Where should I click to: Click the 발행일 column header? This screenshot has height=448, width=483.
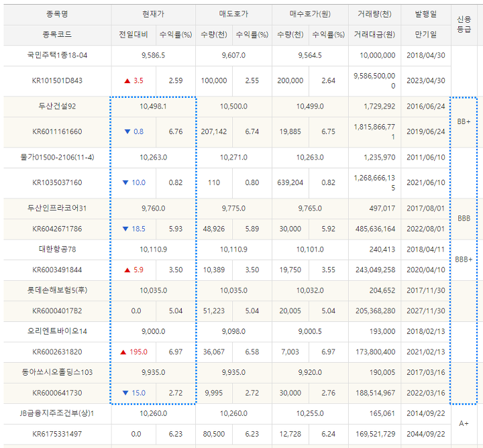pyautogui.click(x=426, y=14)
